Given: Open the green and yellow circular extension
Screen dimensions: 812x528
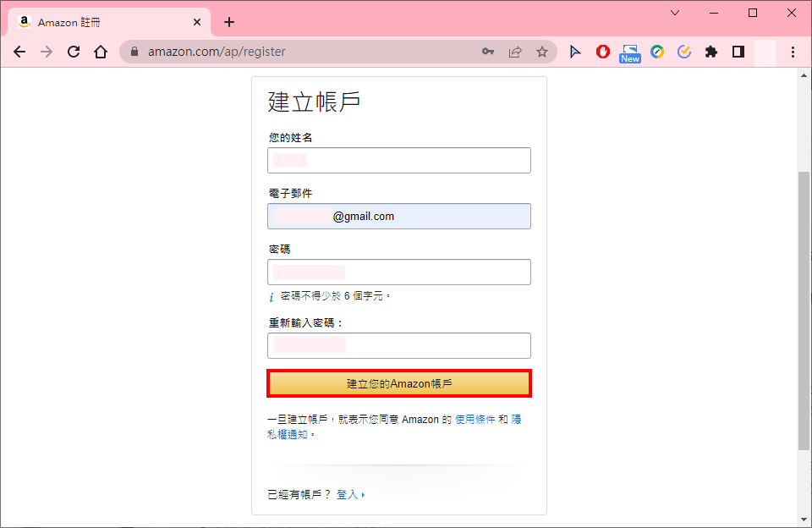Looking at the screenshot, I should [657, 52].
